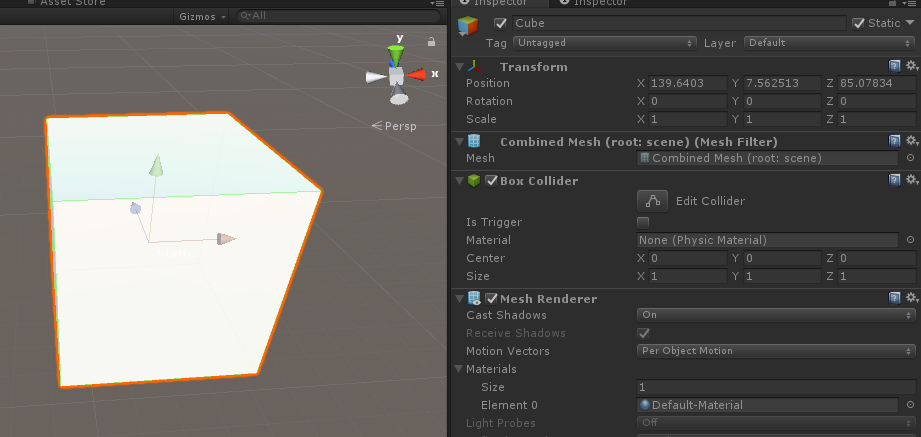Open the Cast Shadows dropdown
The image size is (921, 437).
pyautogui.click(x=775, y=315)
